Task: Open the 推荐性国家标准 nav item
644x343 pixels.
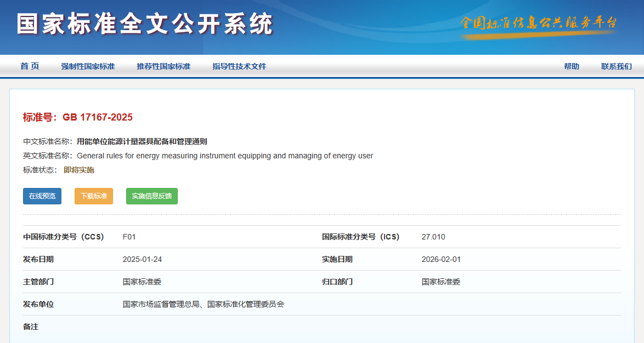Action: coord(163,66)
